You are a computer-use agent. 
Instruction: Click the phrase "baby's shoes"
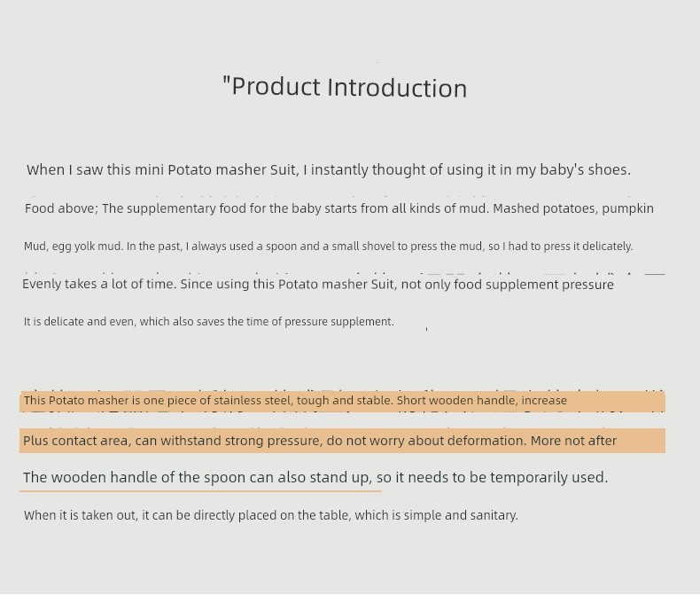click(x=585, y=169)
